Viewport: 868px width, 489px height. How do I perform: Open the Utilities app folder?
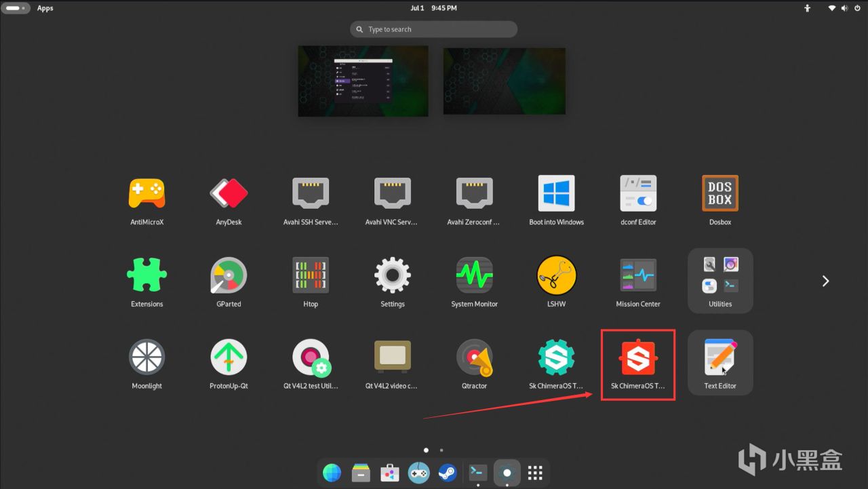720,281
